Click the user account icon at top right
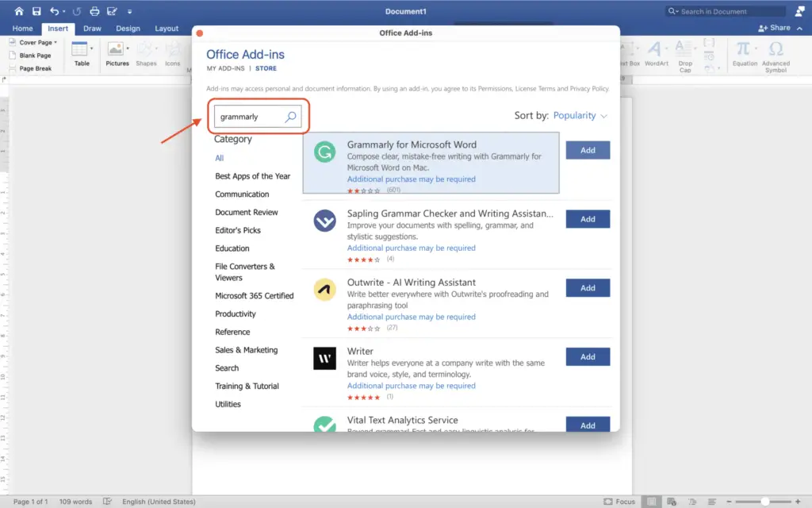 tap(799, 11)
